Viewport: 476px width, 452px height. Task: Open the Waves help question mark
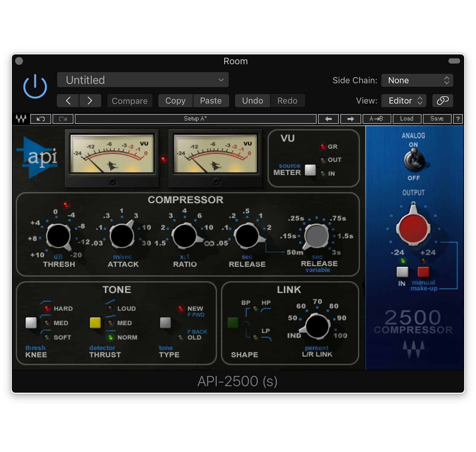[x=458, y=119]
